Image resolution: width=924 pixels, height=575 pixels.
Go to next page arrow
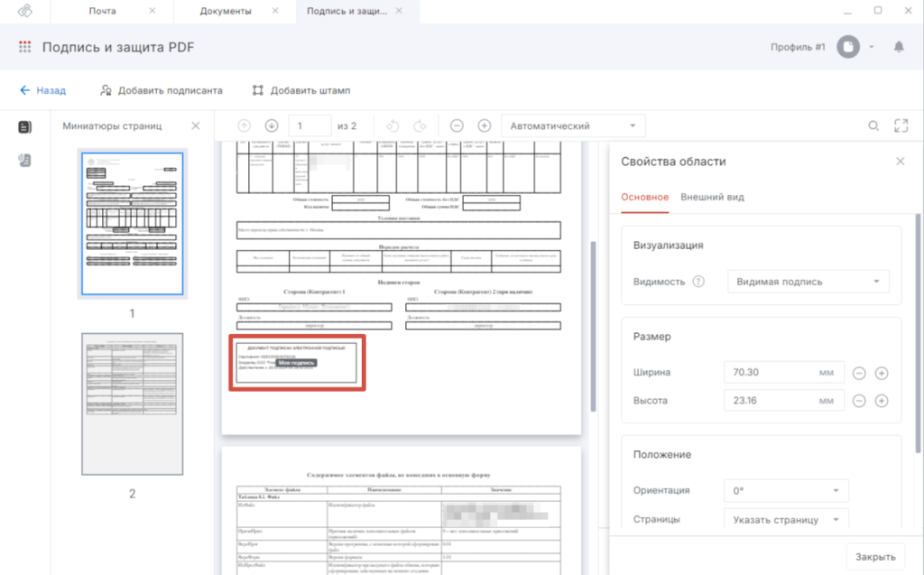(x=272, y=125)
